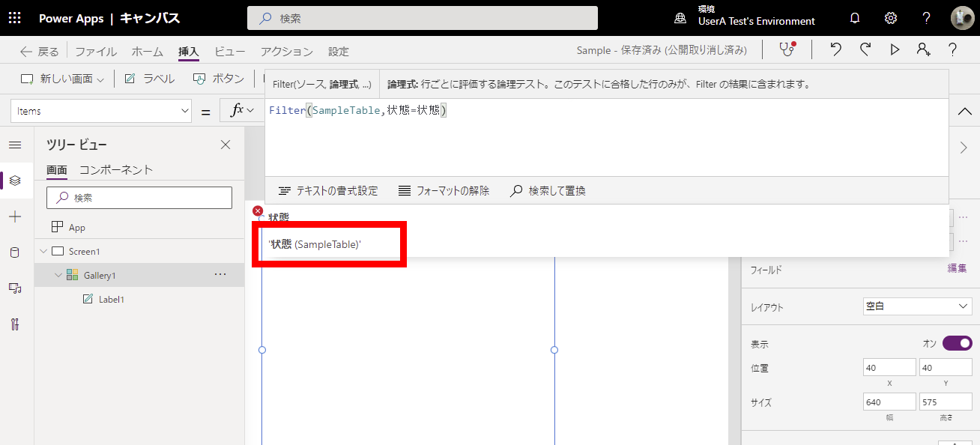Toggle the 表示 visibility switch off
Viewport: 980px width, 445px height.
957,343
